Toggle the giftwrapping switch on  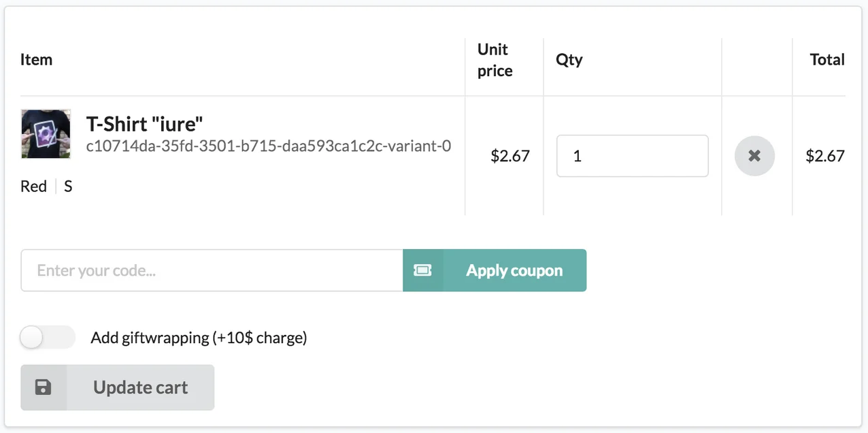(x=47, y=337)
